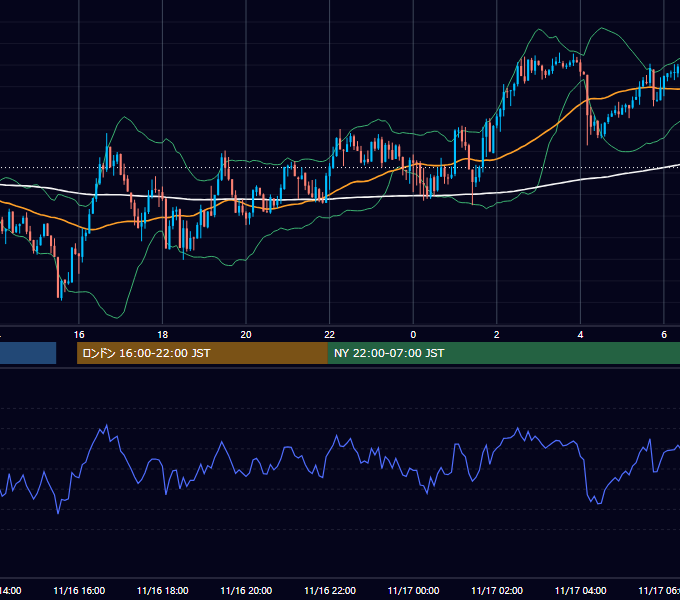Click the "11/17 02:00" date label
The height and width of the screenshot is (600, 680).
click(497, 590)
